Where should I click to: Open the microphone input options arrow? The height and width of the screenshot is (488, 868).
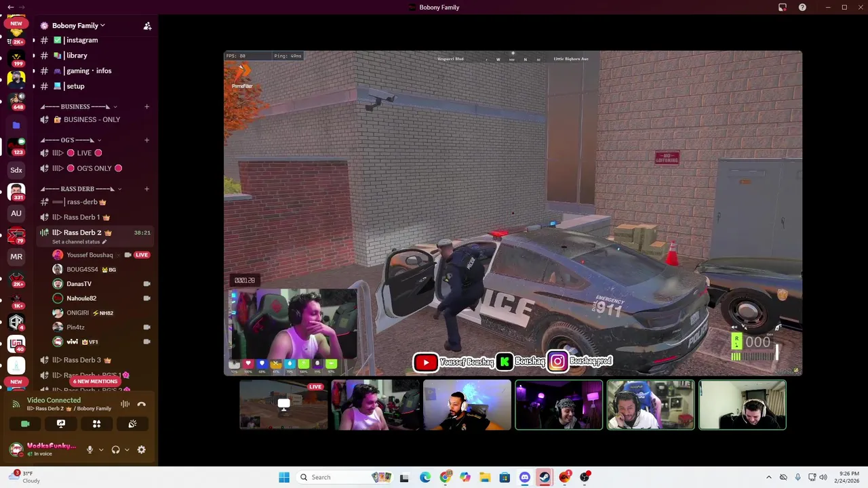click(101, 449)
